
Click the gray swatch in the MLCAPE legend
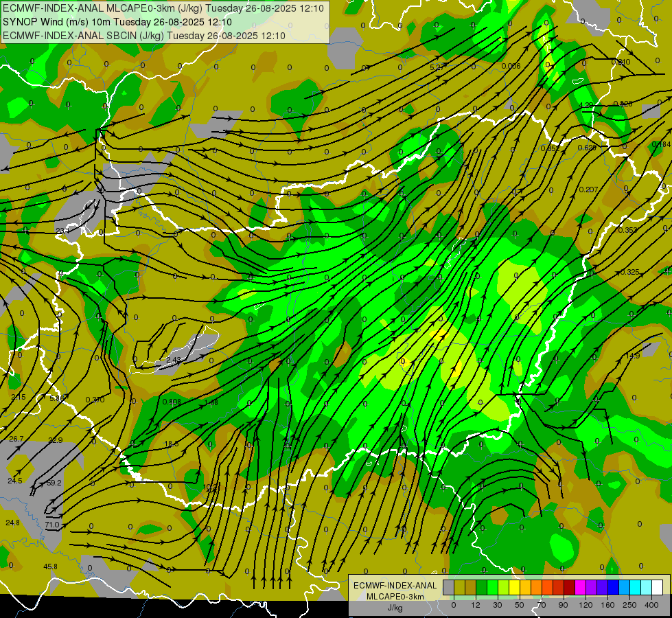(449, 587)
